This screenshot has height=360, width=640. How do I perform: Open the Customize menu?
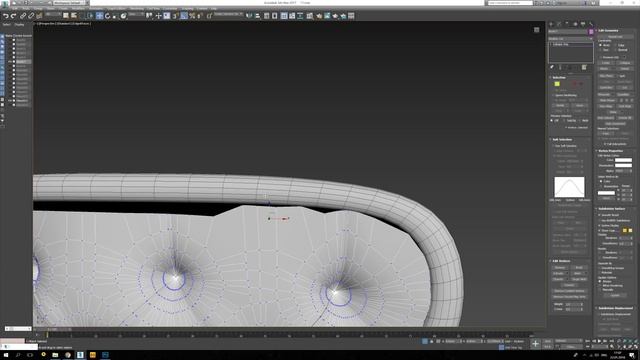170,8
